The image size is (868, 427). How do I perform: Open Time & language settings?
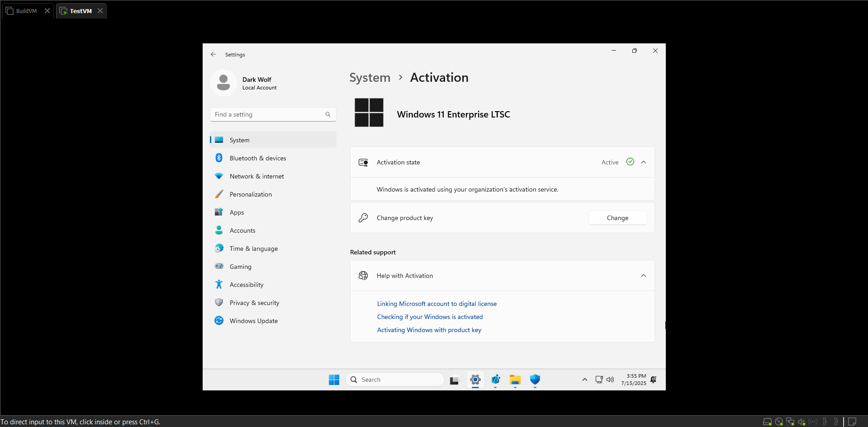click(273, 249)
